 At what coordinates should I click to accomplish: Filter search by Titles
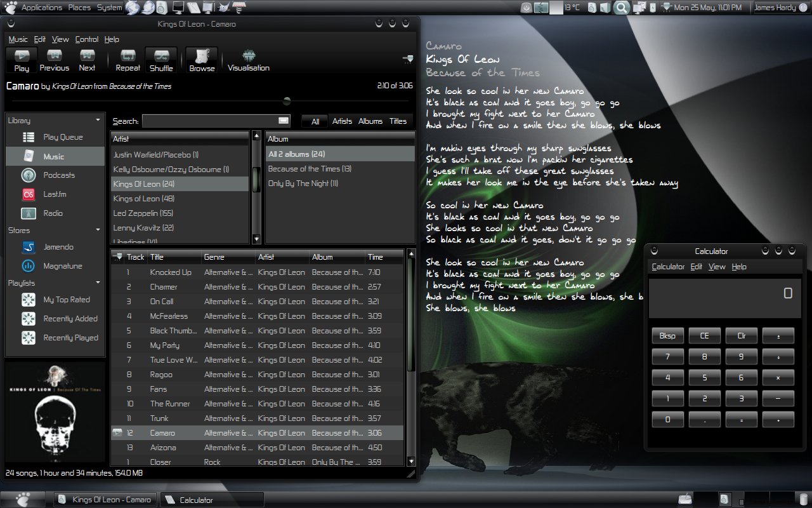pos(398,121)
